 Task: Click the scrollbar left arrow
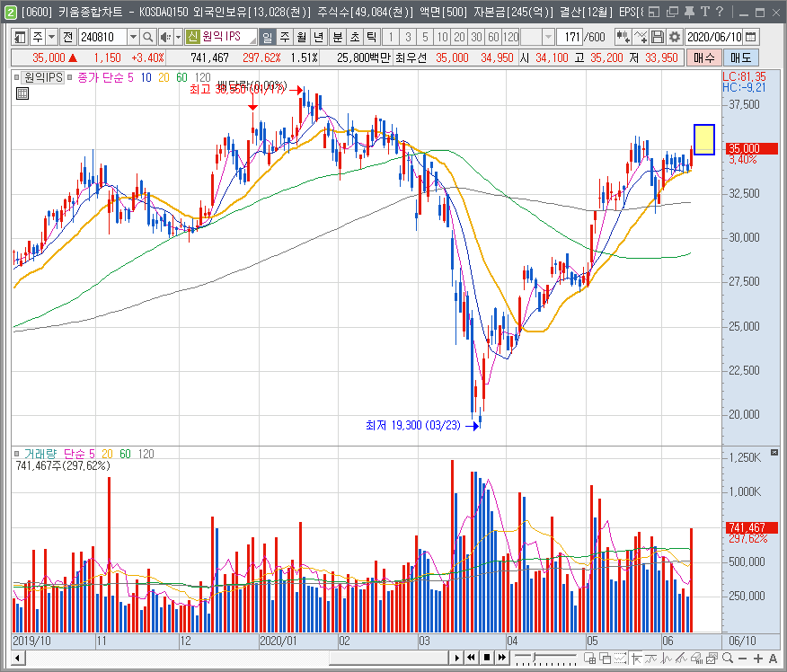[x=18, y=658]
